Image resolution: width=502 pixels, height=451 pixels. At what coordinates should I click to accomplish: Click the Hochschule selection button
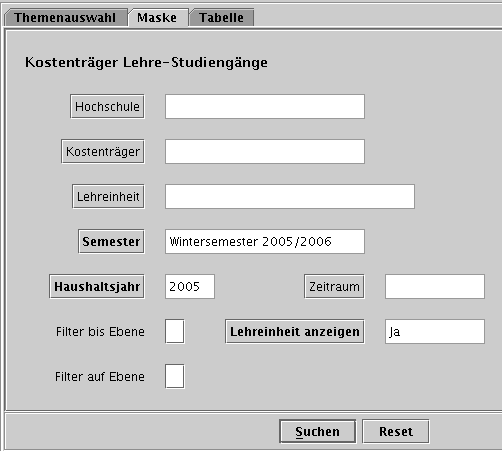point(107,106)
